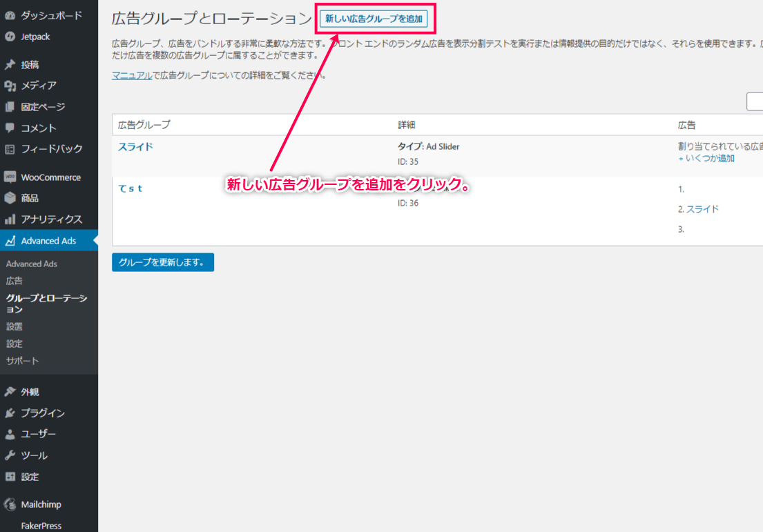Open the てｓｔ ad group

point(131,188)
